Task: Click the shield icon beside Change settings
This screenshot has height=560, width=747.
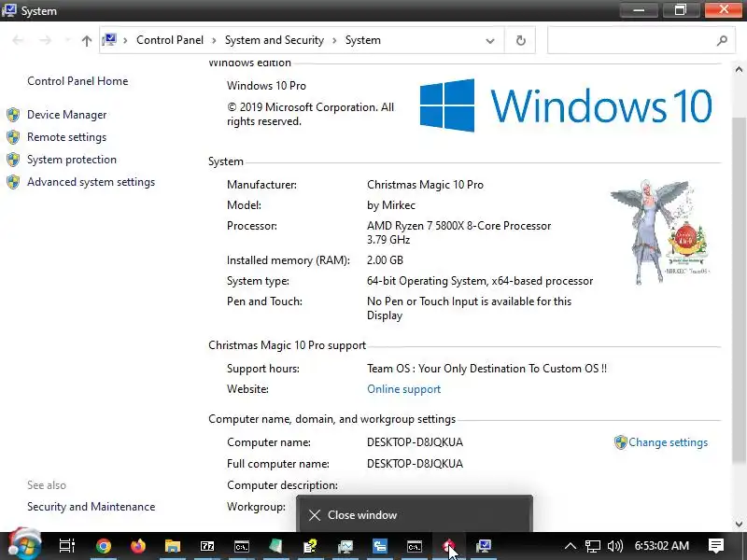Action: click(x=620, y=442)
